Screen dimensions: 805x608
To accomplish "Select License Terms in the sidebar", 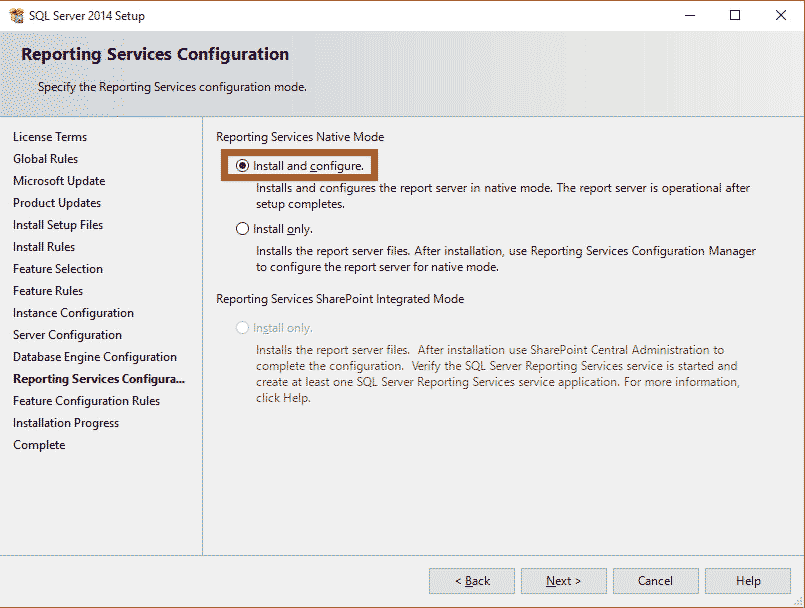I will (50, 136).
